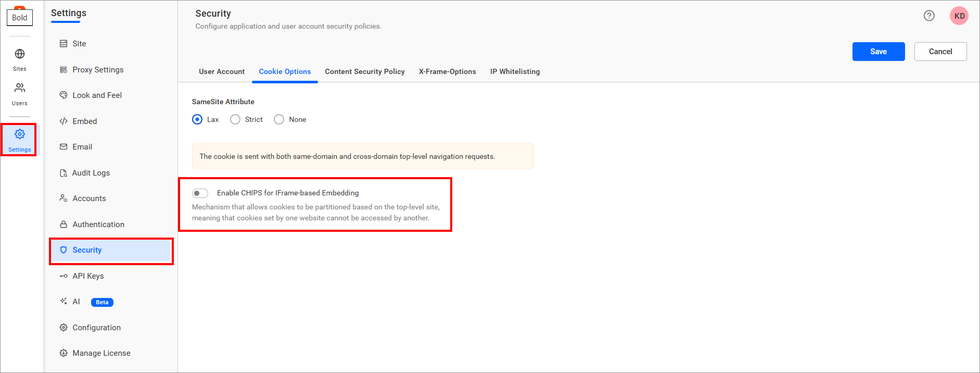Save the security settings

point(878,52)
